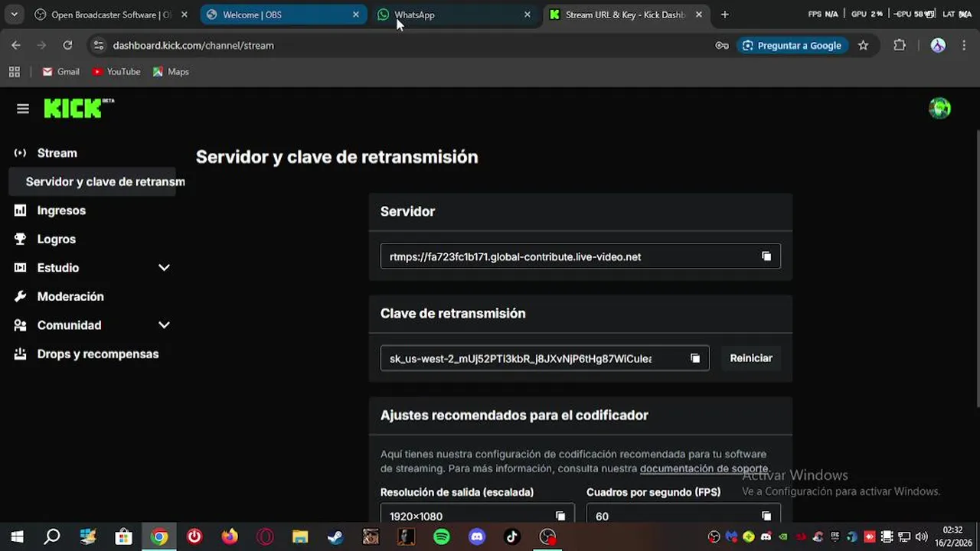Open the tab search dropdown

[14, 15]
